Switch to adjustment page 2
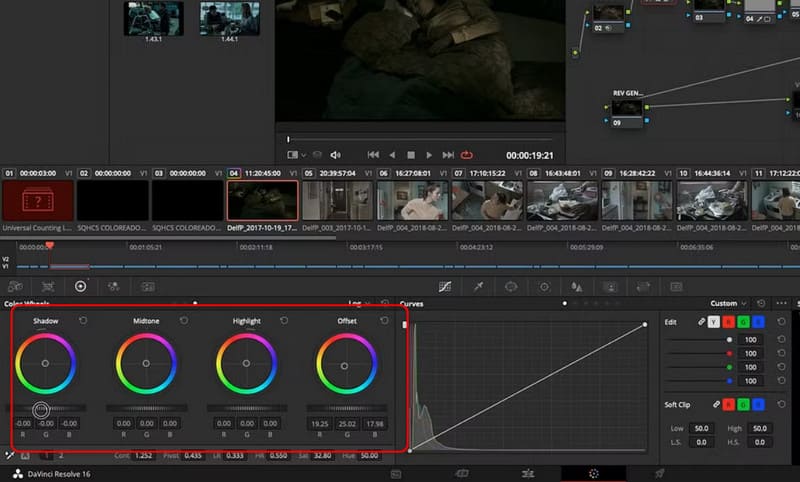The width and height of the screenshot is (800, 482). click(61, 455)
